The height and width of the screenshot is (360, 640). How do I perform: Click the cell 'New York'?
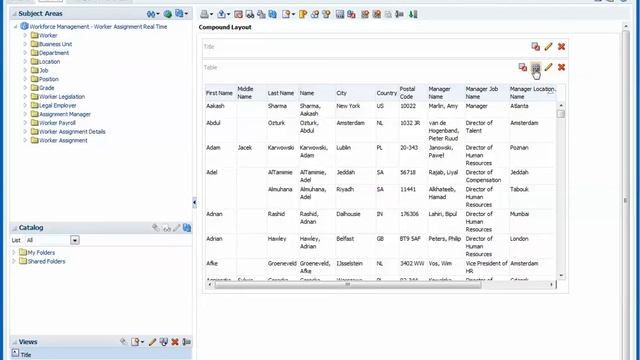pyautogui.click(x=348, y=106)
